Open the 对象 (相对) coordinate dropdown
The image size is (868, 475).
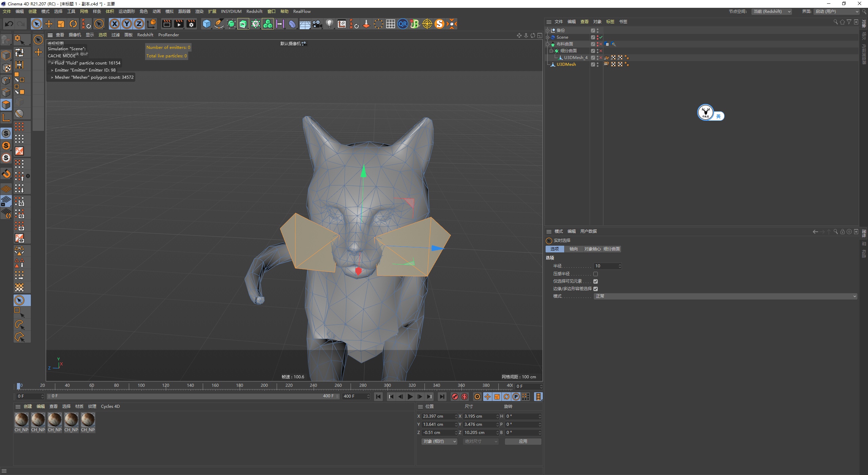coord(439,441)
